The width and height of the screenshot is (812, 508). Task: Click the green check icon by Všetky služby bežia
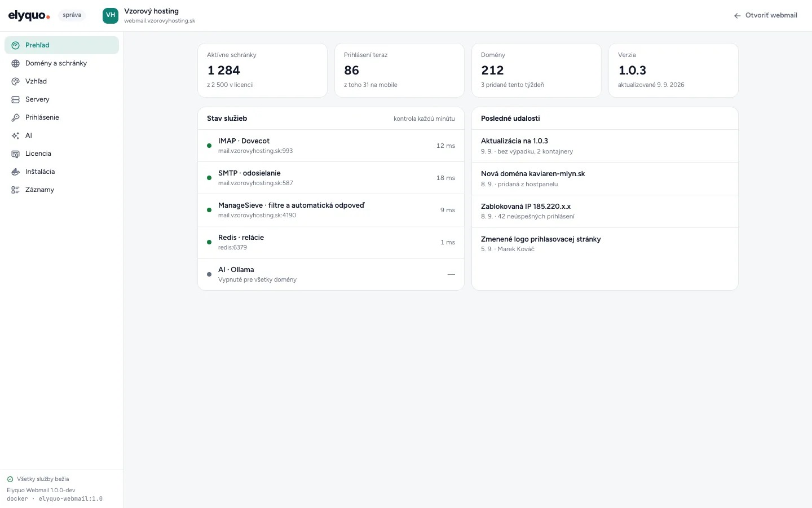[x=10, y=479]
